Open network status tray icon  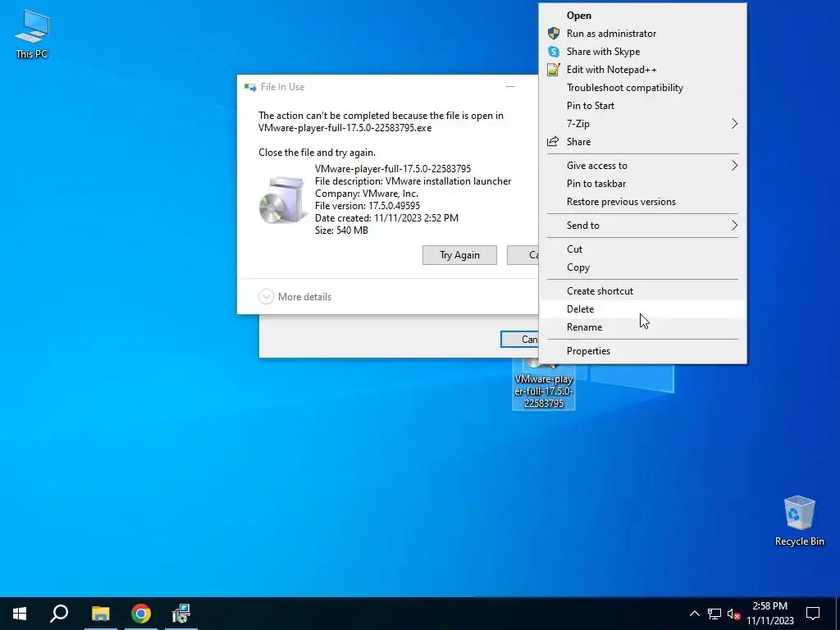[x=714, y=614]
